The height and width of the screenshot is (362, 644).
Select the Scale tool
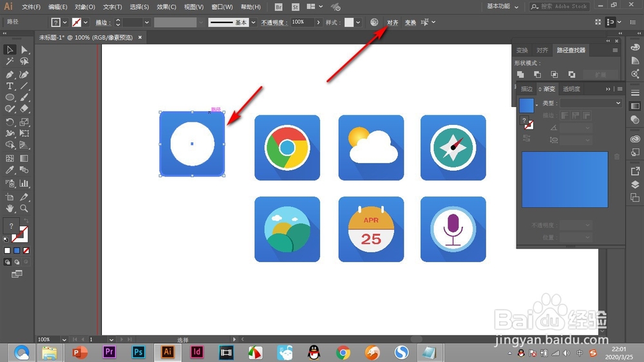click(24, 122)
